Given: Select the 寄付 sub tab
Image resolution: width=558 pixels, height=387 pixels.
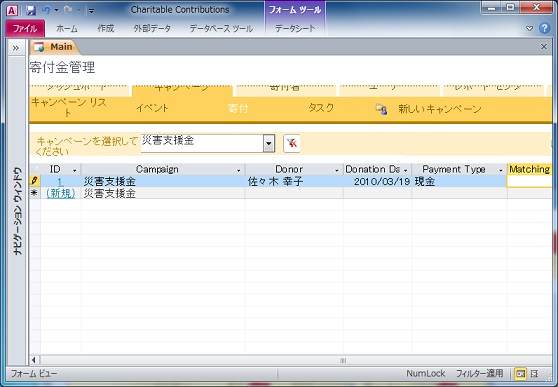Looking at the screenshot, I should pos(238,108).
